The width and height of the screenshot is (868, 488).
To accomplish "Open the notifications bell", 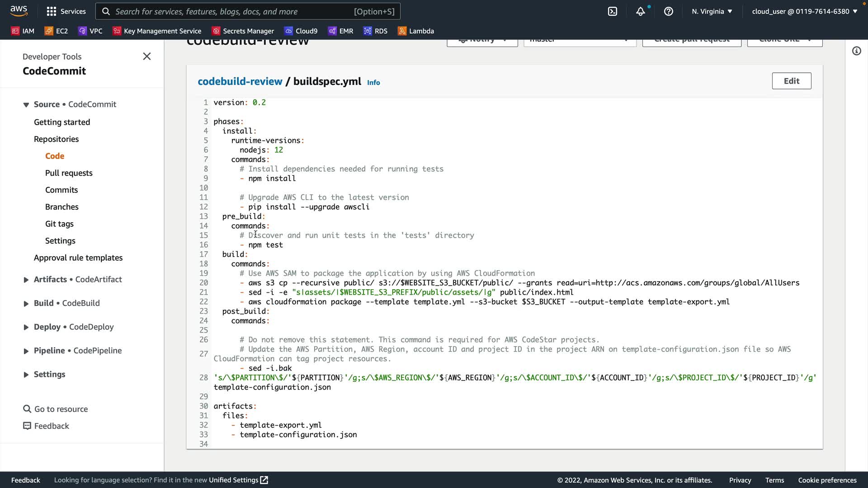I will pyautogui.click(x=640, y=11).
